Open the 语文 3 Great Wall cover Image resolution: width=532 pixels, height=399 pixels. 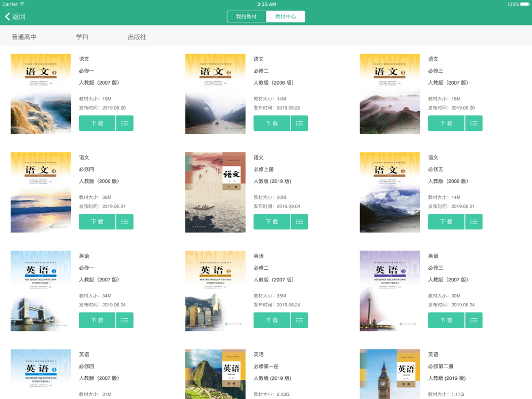click(390, 94)
